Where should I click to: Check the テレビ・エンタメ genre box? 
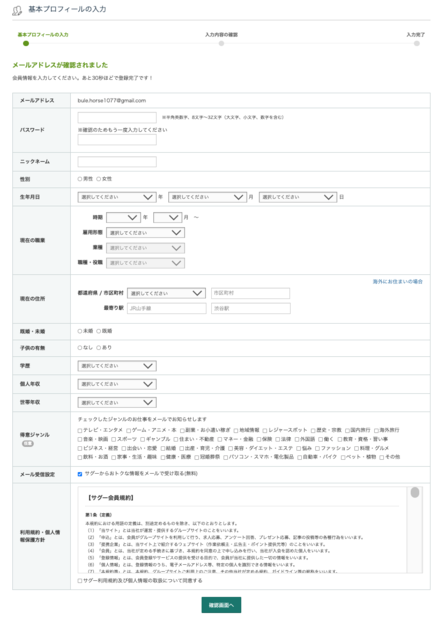pyautogui.click(x=80, y=431)
